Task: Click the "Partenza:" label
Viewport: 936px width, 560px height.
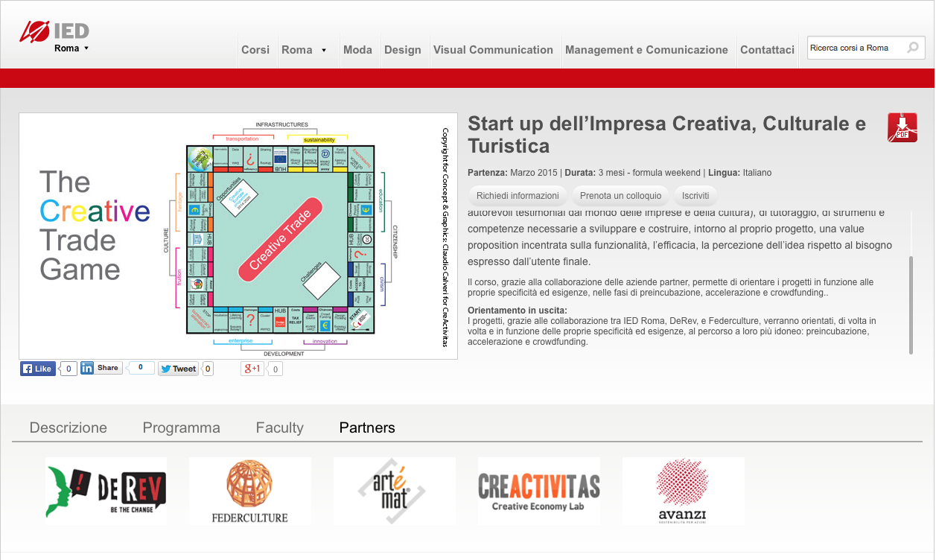Action: coord(488,173)
